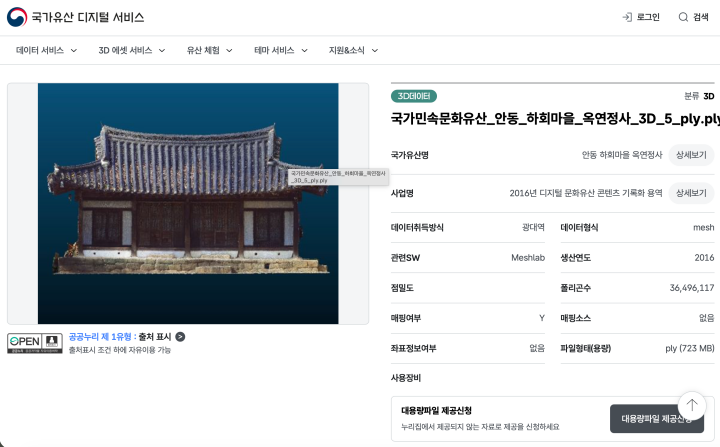Click the Taegeuk government logo icon
The height and width of the screenshot is (447, 720).
[17, 17]
